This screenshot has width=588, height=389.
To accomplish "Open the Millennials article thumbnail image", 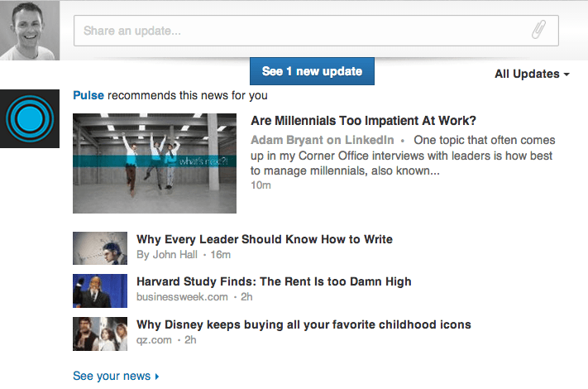I will 155,163.
